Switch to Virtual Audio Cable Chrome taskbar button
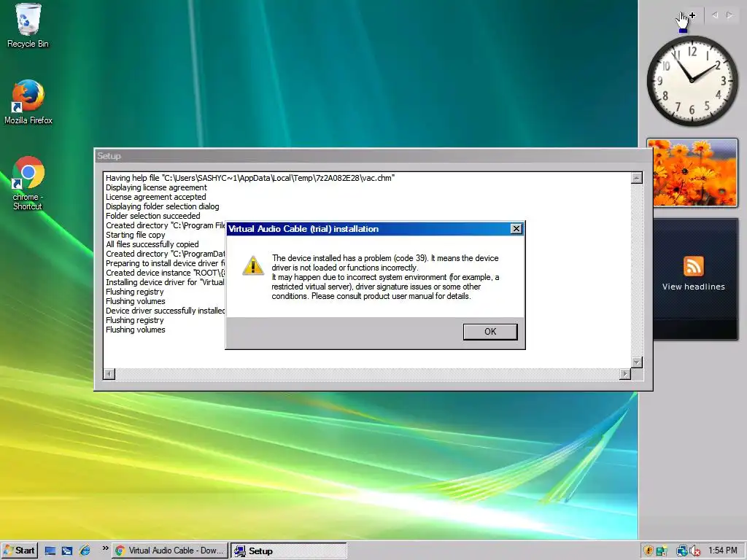 170,551
